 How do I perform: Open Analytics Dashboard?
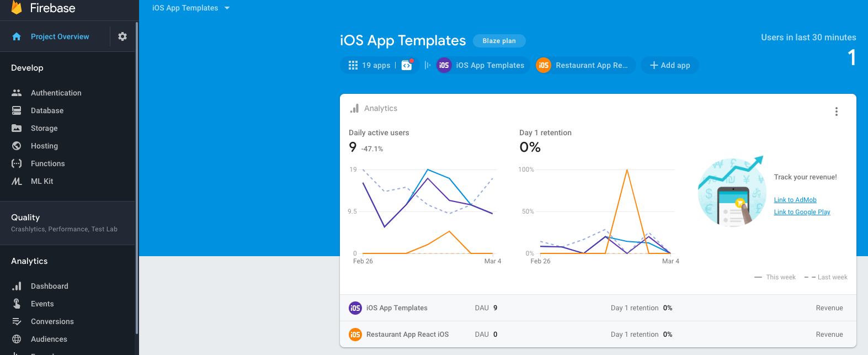tap(49, 286)
